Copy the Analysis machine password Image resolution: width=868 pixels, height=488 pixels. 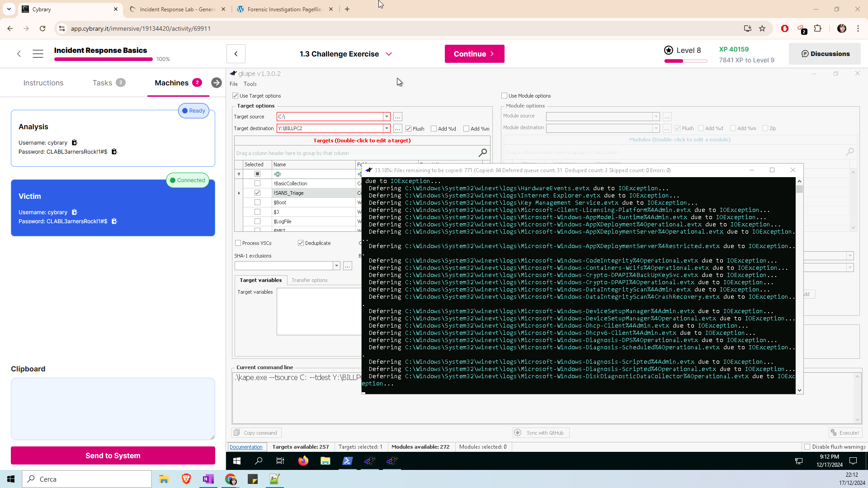114,152
